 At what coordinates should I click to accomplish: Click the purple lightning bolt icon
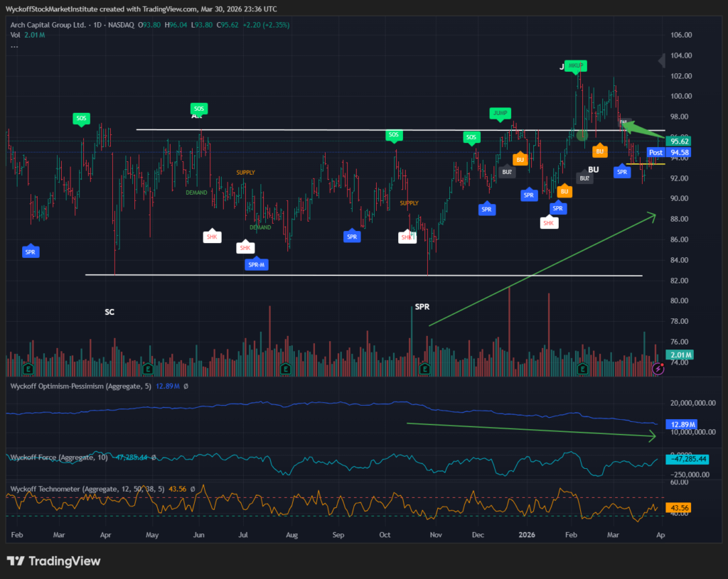[658, 369]
